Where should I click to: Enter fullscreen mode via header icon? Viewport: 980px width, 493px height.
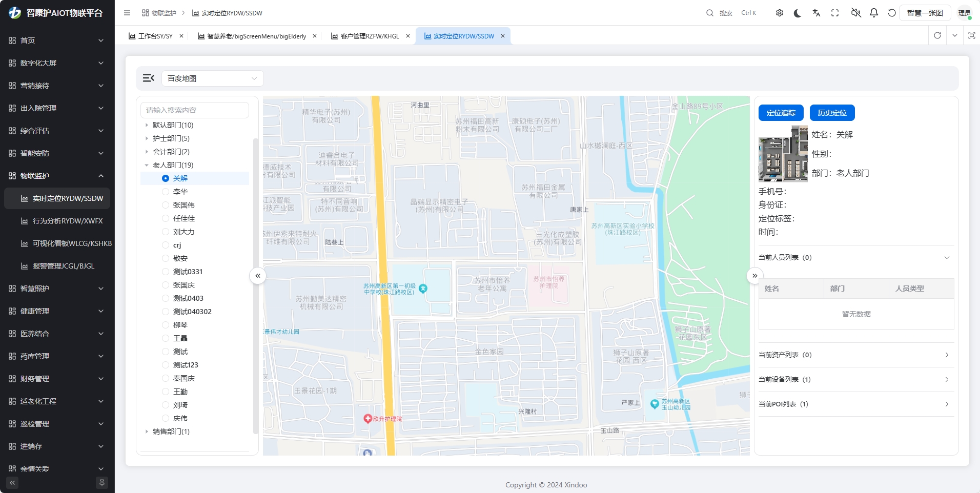pos(835,13)
